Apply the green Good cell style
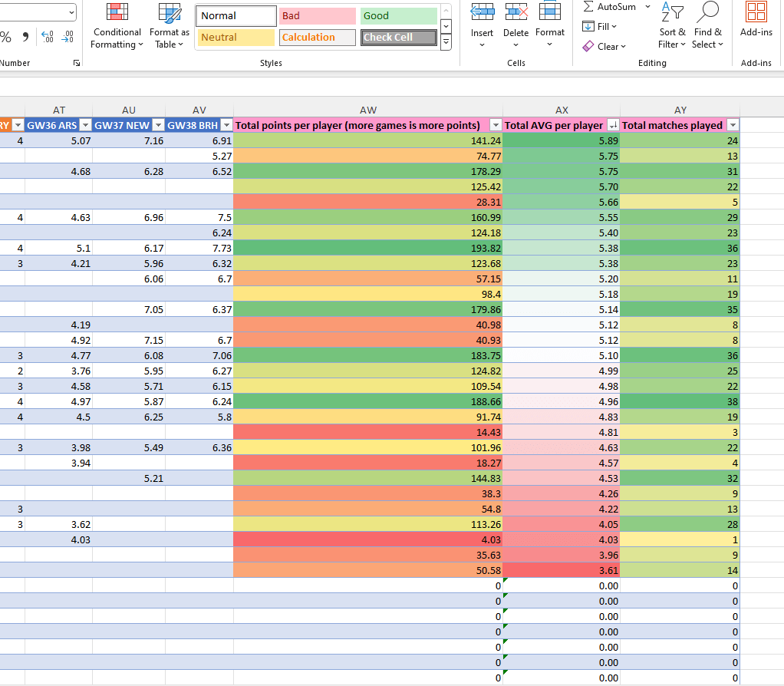This screenshot has width=784, height=686. pos(398,16)
